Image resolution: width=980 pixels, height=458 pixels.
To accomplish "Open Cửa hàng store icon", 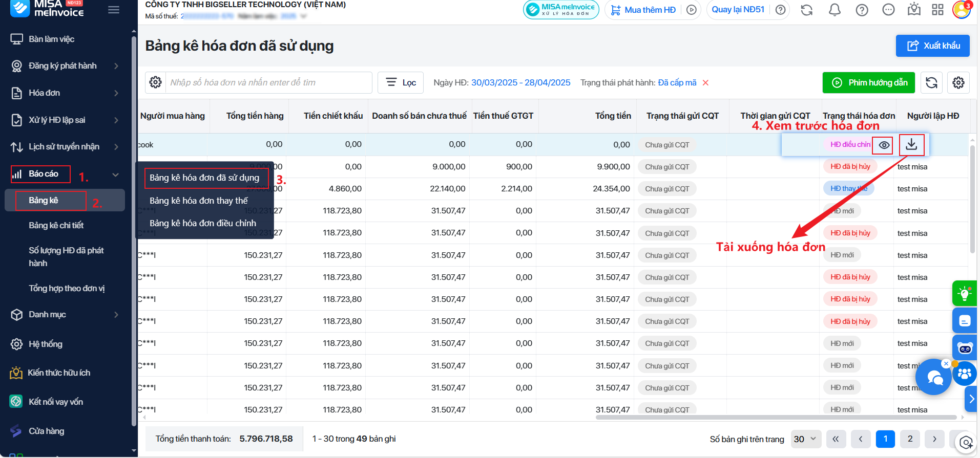I will pos(16,431).
